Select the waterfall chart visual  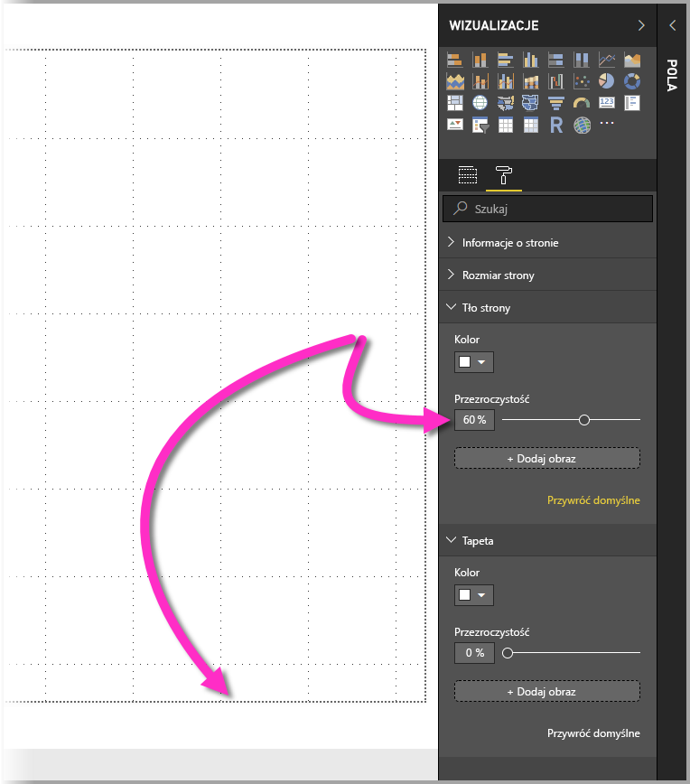coord(556,81)
